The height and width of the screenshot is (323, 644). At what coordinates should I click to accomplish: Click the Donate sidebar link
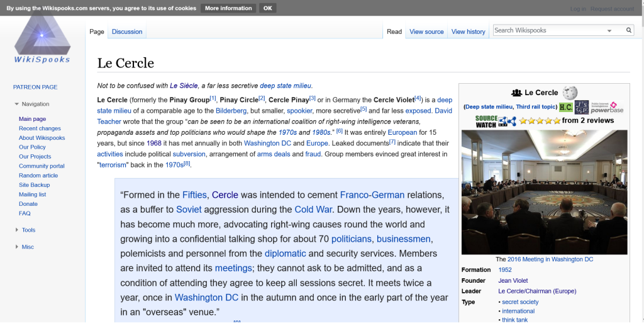click(x=28, y=204)
